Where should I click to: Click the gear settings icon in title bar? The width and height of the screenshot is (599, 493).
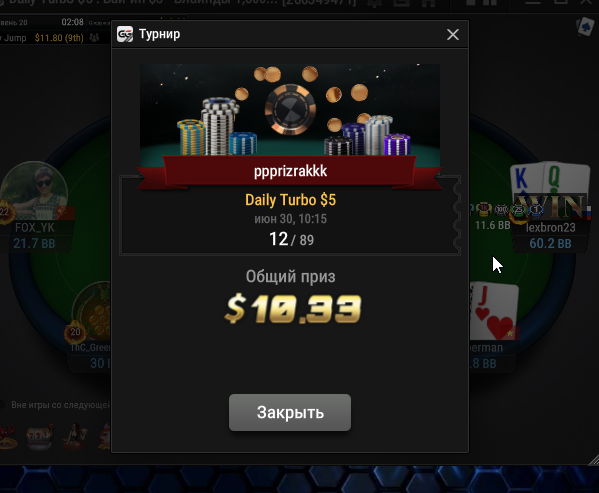[x=374, y=3]
